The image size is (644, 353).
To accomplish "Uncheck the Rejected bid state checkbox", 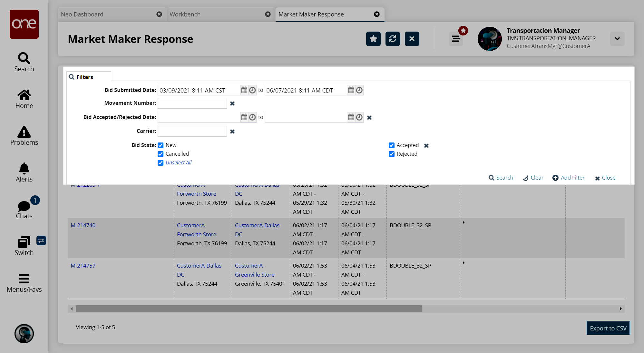I will tap(392, 154).
